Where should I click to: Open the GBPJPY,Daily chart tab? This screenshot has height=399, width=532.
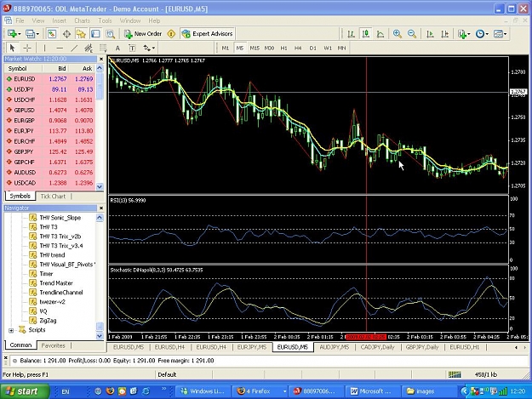click(422, 347)
